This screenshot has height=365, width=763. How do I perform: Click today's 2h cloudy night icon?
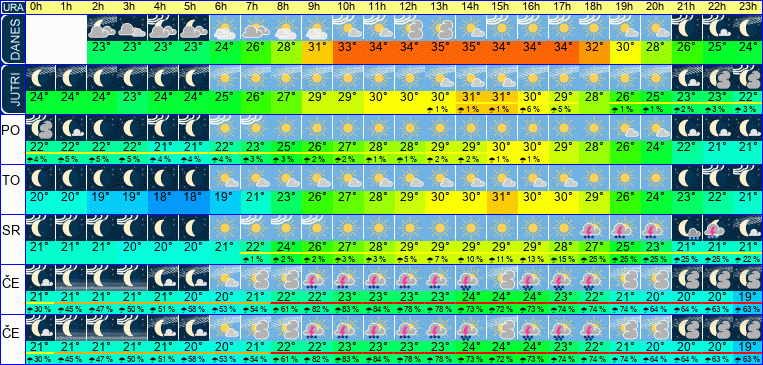pos(102,28)
